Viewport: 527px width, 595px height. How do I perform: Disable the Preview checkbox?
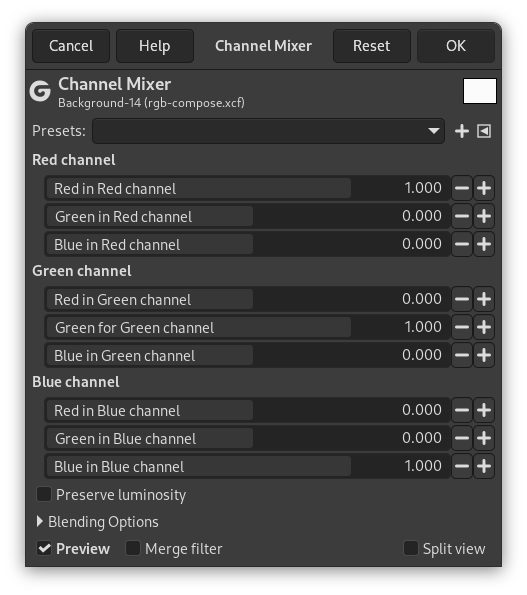tap(44, 549)
